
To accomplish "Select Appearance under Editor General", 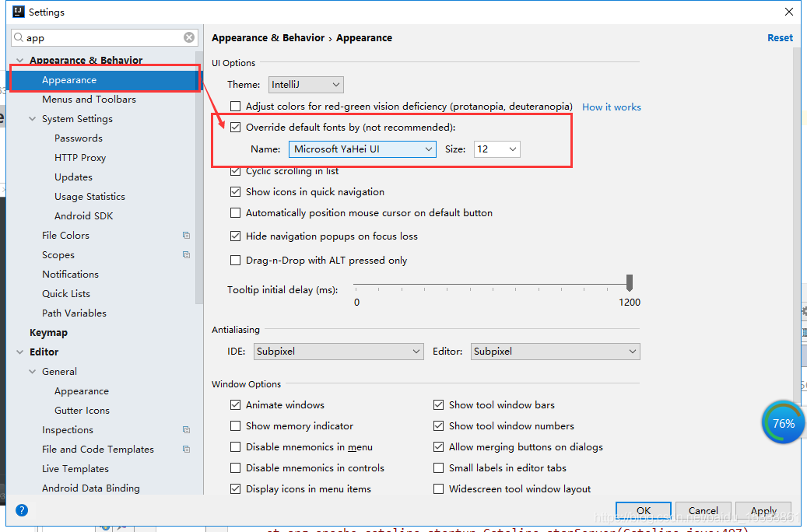I will click(x=81, y=391).
